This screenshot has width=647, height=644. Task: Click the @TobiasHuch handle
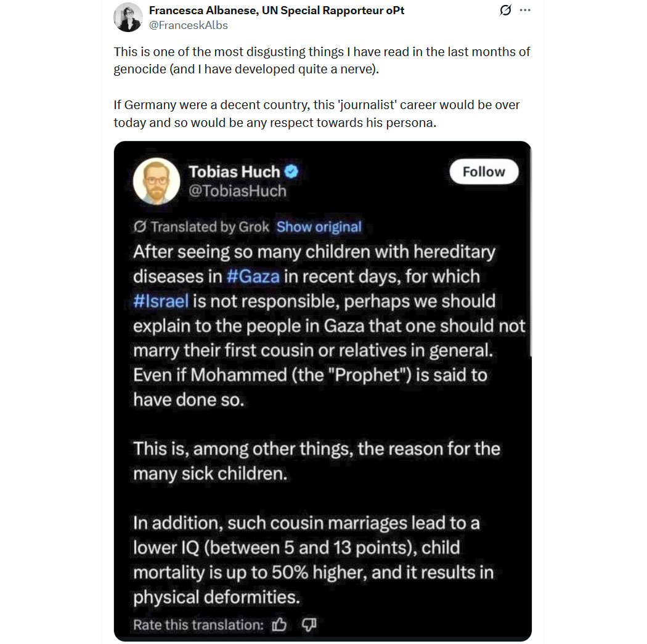pyautogui.click(x=237, y=191)
